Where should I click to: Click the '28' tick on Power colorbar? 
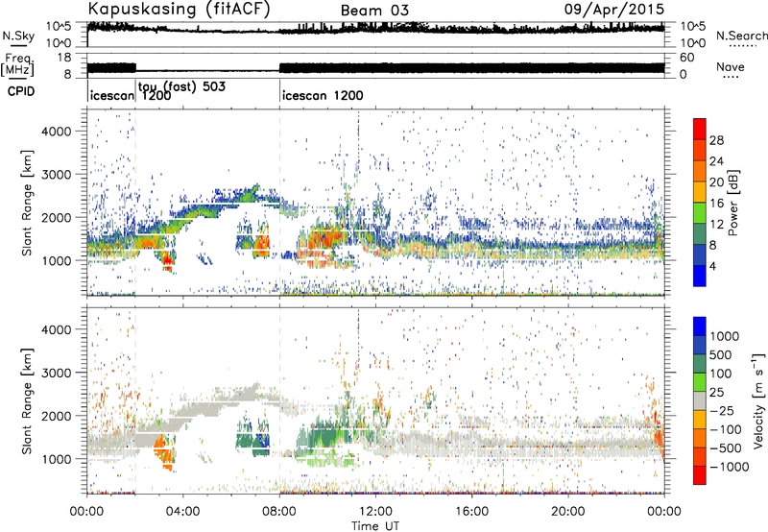point(716,140)
